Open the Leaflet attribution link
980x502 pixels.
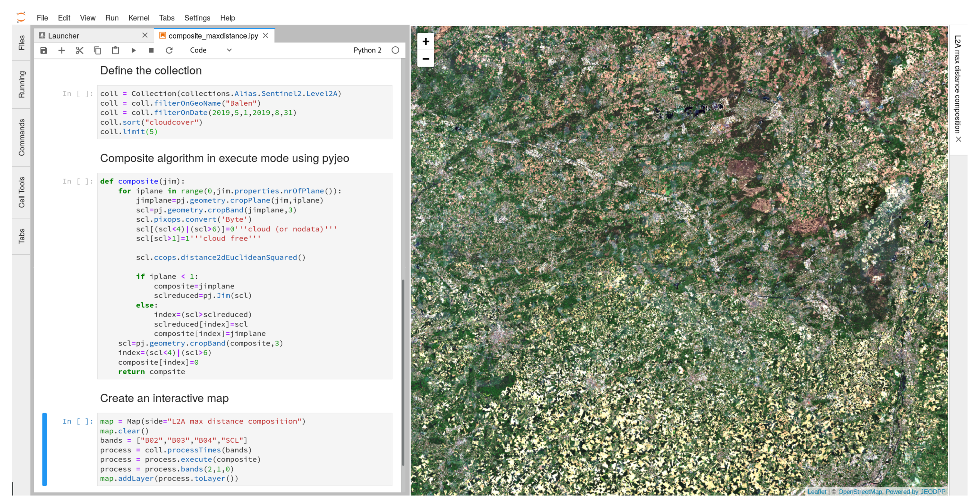(x=816, y=491)
